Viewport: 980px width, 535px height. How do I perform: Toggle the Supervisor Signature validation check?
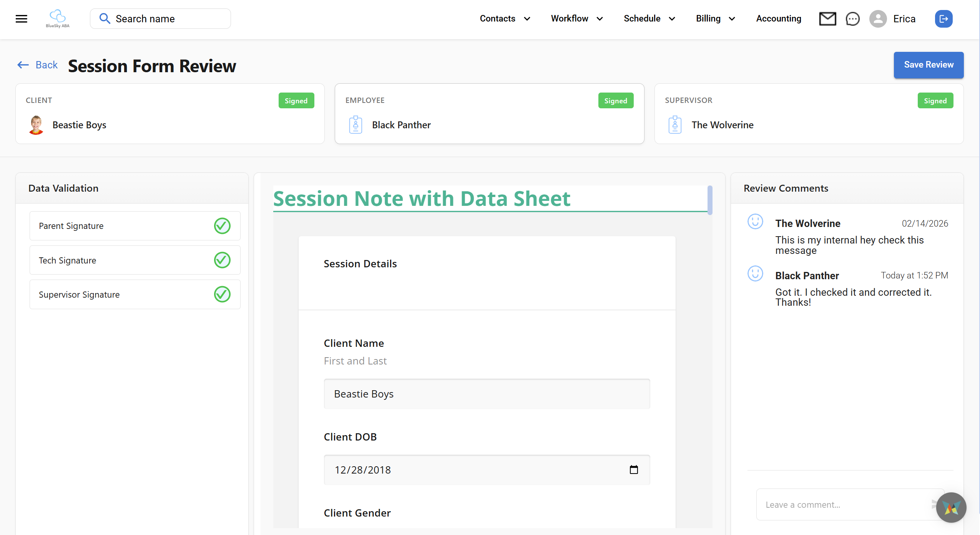coord(222,294)
